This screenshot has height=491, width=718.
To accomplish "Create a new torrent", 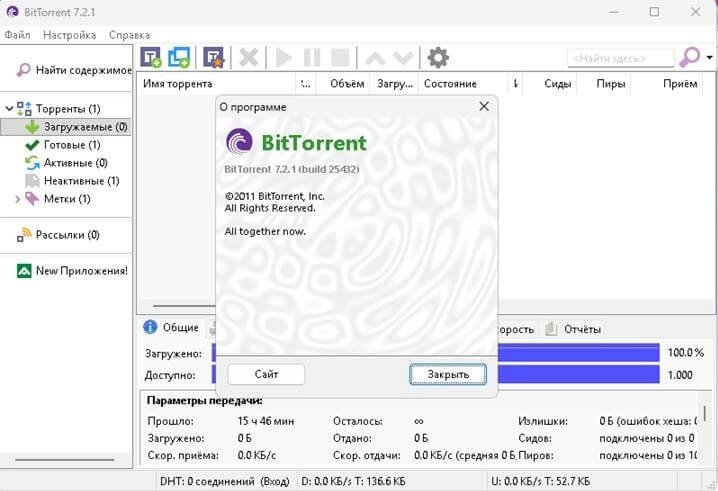I will [x=213, y=58].
